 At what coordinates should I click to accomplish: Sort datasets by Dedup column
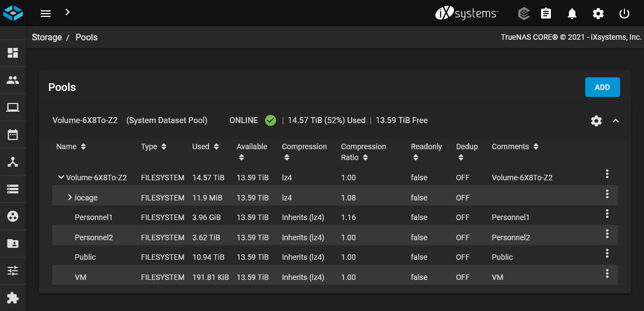(467, 151)
